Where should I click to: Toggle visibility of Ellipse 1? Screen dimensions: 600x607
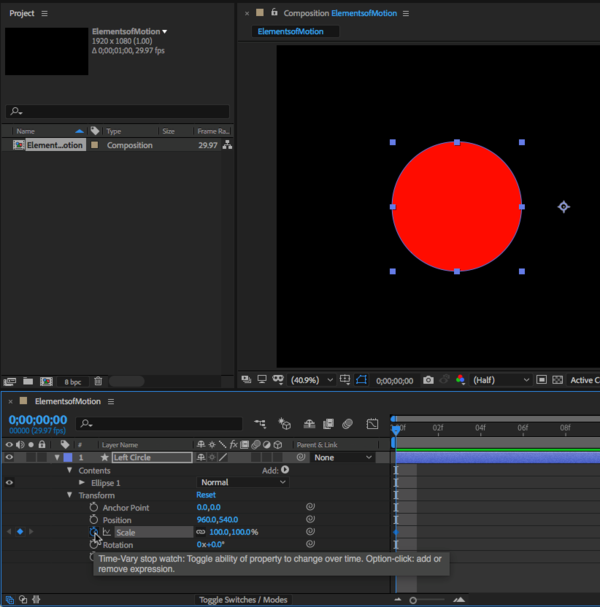pyautogui.click(x=10, y=482)
